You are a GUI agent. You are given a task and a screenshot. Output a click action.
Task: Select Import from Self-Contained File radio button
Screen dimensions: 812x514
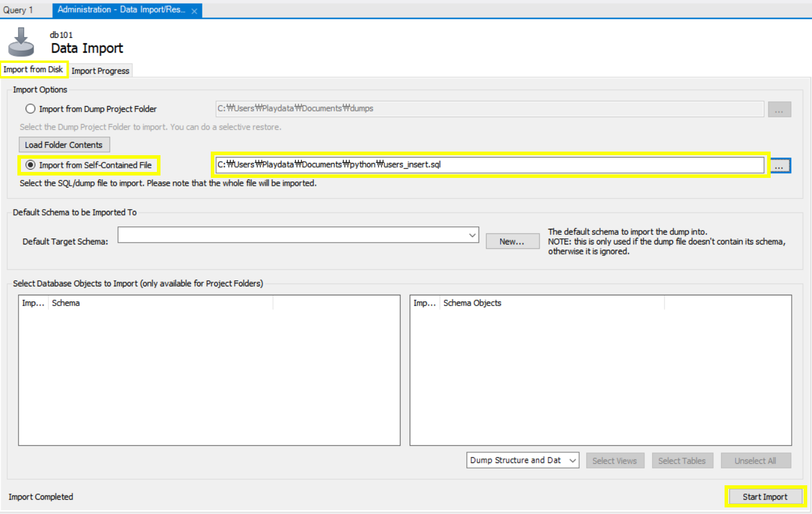pos(30,165)
